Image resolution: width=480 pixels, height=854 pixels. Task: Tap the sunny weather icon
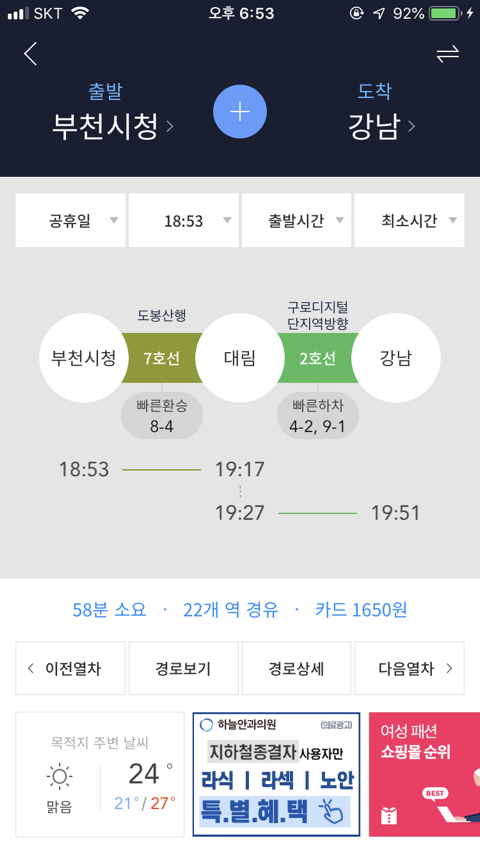pos(59,777)
